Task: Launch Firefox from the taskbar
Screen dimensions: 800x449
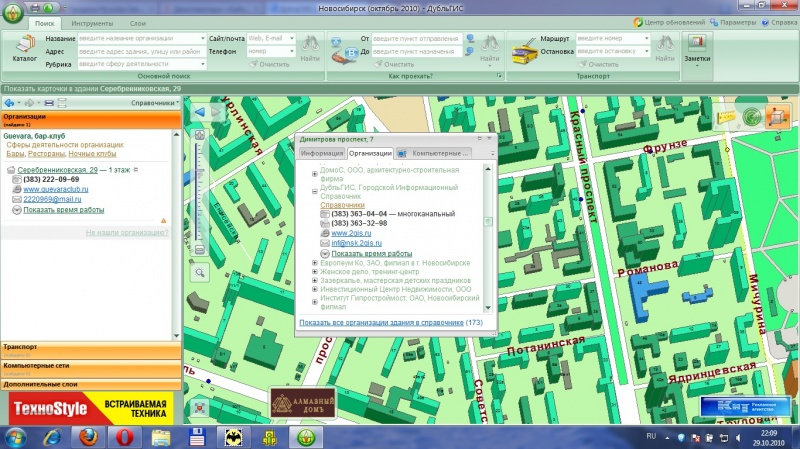Action: click(x=87, y=437)
